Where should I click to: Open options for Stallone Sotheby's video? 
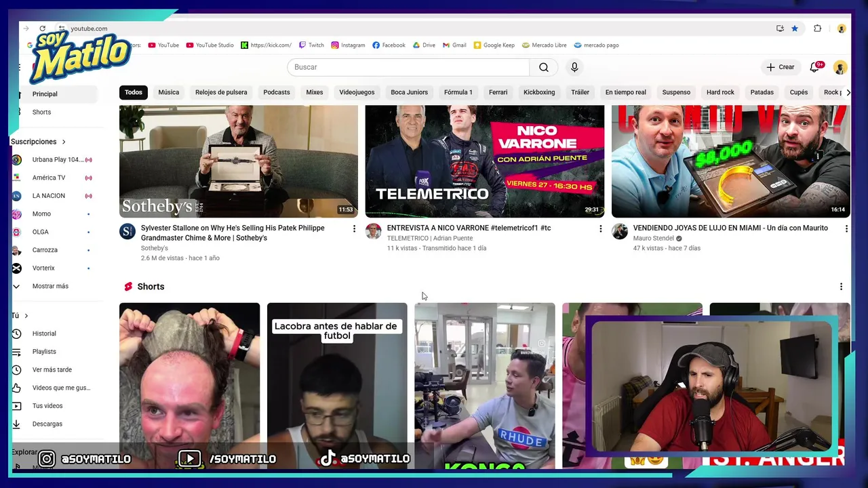[354, 229]
